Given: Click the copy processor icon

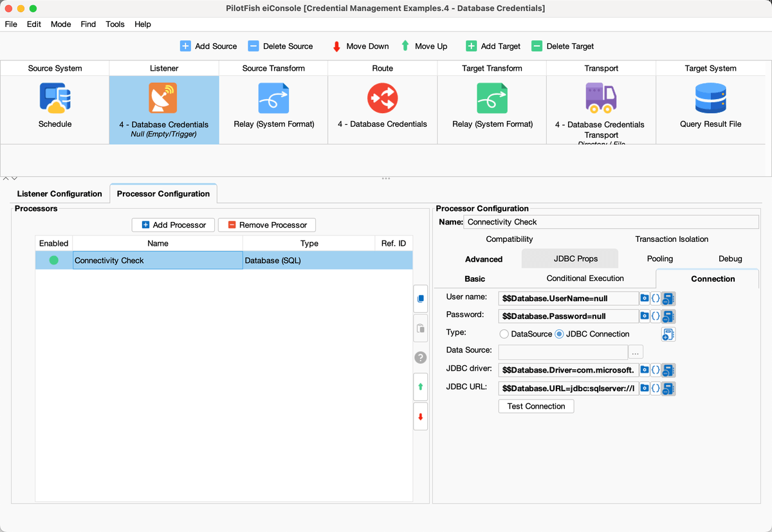Looking at the screenshot, I should tap(420, 298).
